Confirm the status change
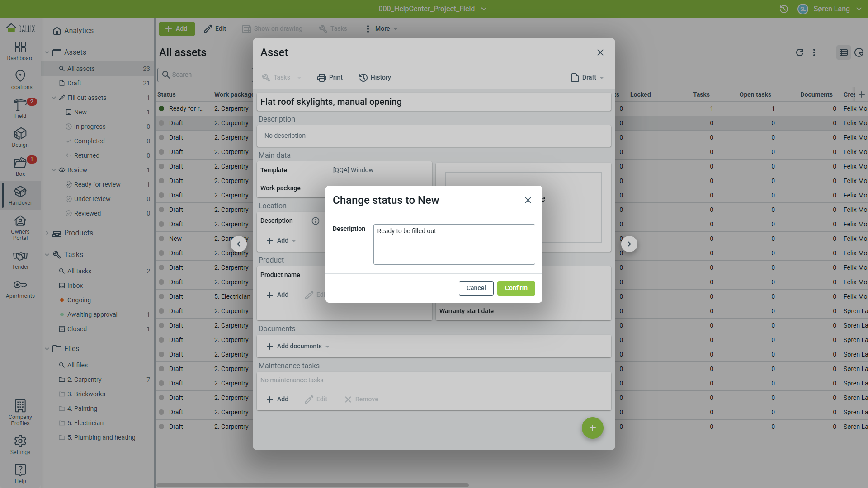Image resolution: width=868 pixels, height=488 pixels. 516,288
